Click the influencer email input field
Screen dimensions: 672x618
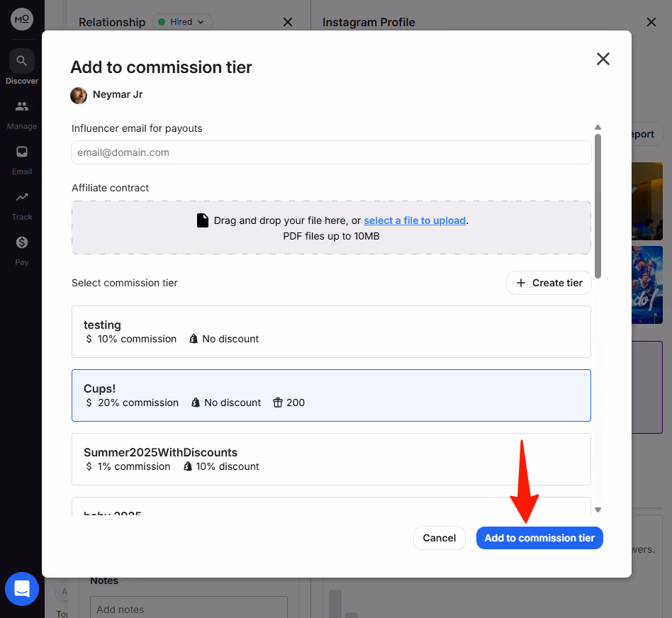pyautogui.click(x=331, y=152)
